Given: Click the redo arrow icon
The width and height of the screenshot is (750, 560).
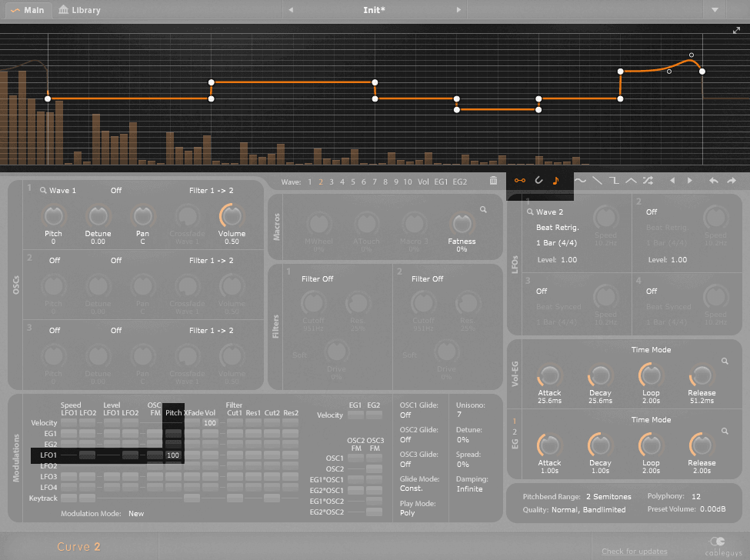Looking at the screenshot, I should click(x=731, y=181).
